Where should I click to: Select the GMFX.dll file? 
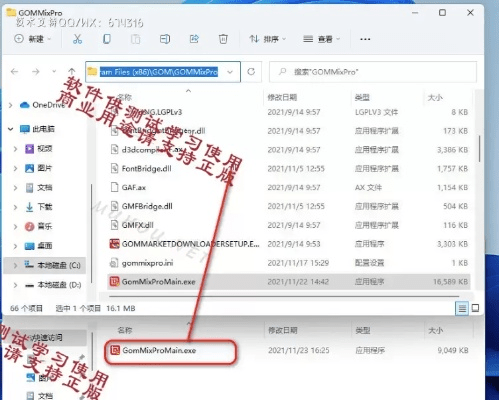coord(137,225)
